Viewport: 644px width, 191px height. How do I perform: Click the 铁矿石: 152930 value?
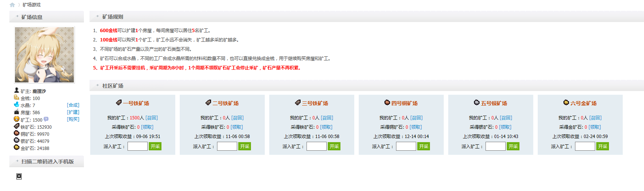pos(36,127)
